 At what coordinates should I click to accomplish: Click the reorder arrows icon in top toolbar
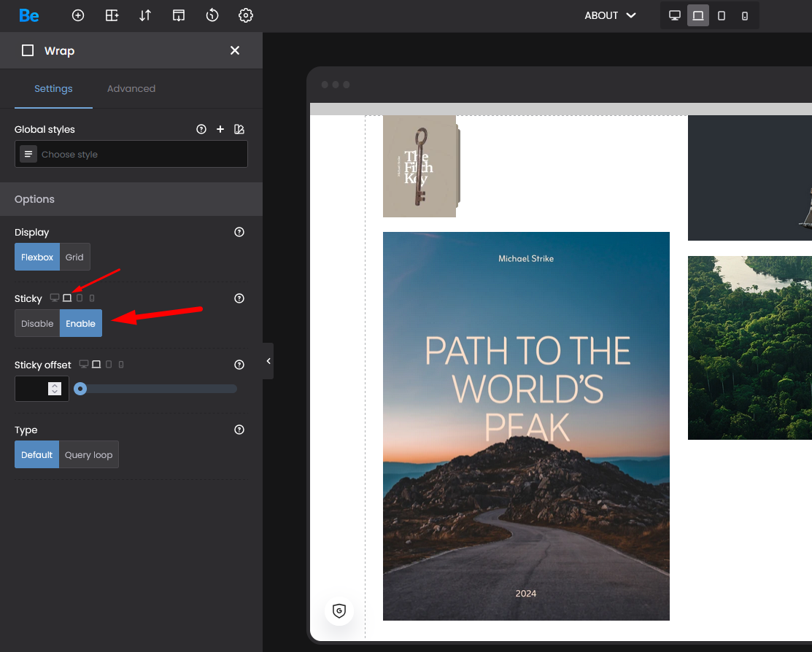click(145, 15)
